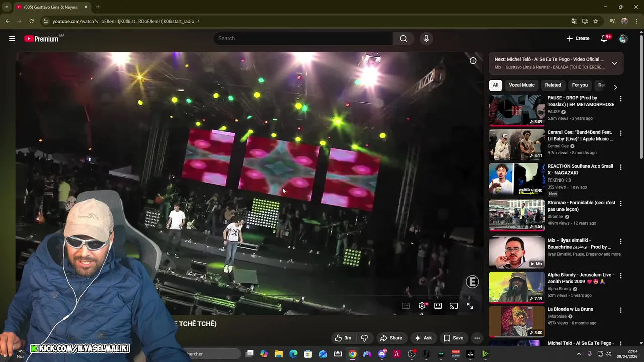Bookmark this tab with the star
This screenshot has width=644, height=362.
coord(596,21)
